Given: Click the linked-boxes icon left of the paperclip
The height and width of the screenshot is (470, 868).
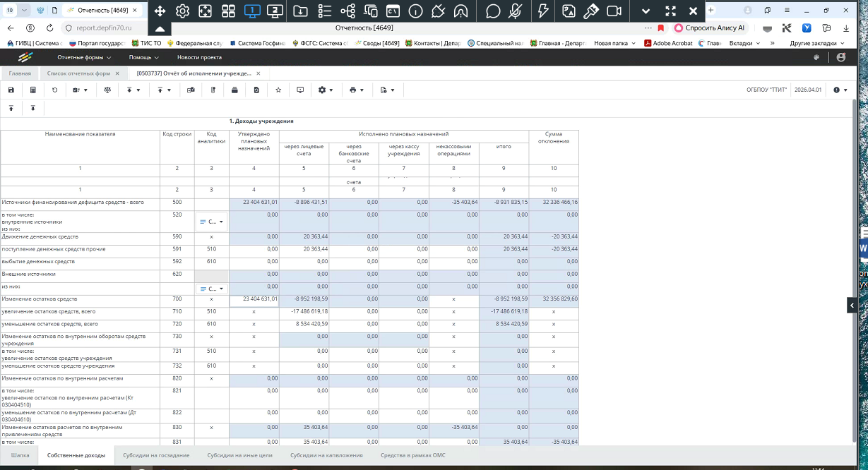Looking at the screenshot, I should pyautogui.click(x=191, y=90).
